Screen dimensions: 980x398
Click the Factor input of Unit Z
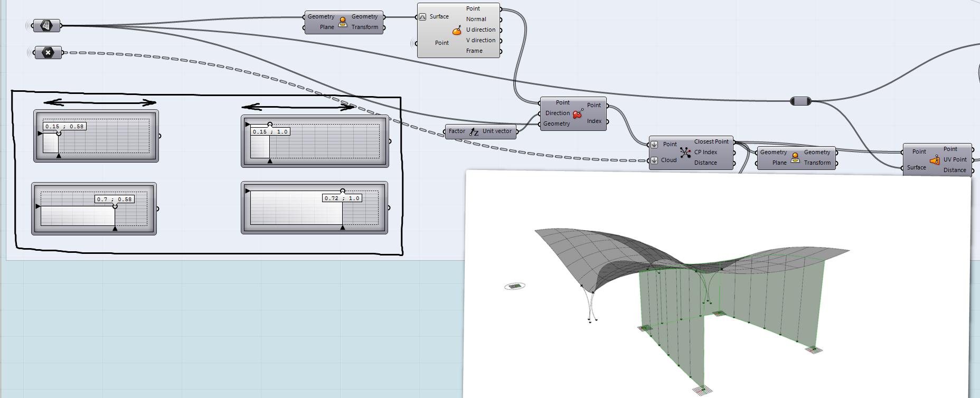(x=457, y=131)
